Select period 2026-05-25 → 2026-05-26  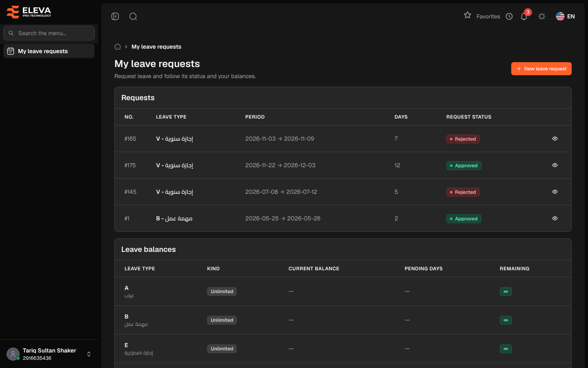pos(283,218)
